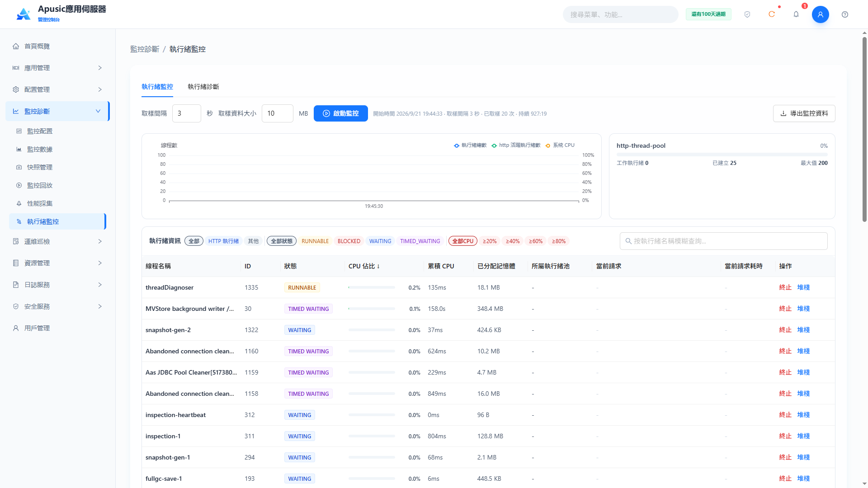Toggle the 系統 CPU legend series
868x488 pixels.
pyautogui.click(x=560, y=145)
